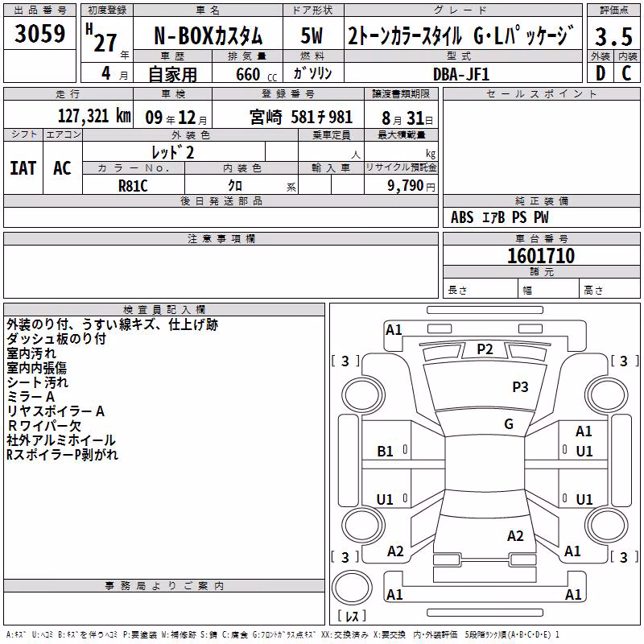Click note Rワイパー欠
The image size is (644, 644).
pyautogui.click(x=44, y=426)
